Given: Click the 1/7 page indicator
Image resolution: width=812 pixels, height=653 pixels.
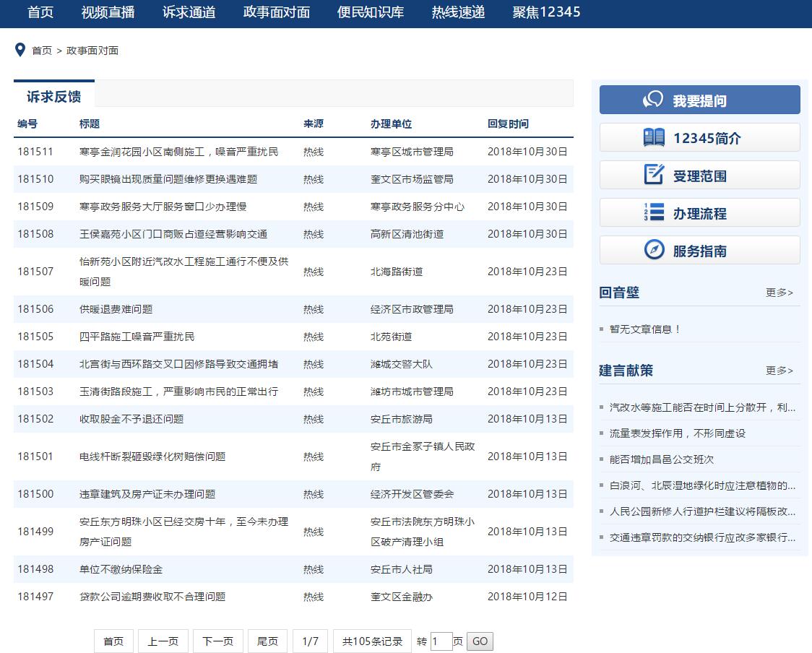Looking at the screenshot, I should pos(310,641).
